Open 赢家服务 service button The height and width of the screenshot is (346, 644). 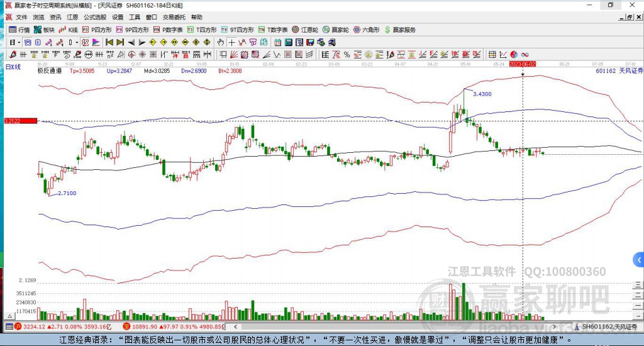[x=400, y=30]
